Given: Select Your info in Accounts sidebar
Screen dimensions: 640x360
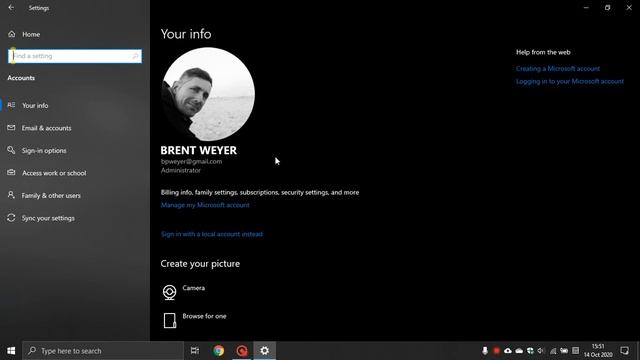Looking at the screenshot, I should 35,105.
